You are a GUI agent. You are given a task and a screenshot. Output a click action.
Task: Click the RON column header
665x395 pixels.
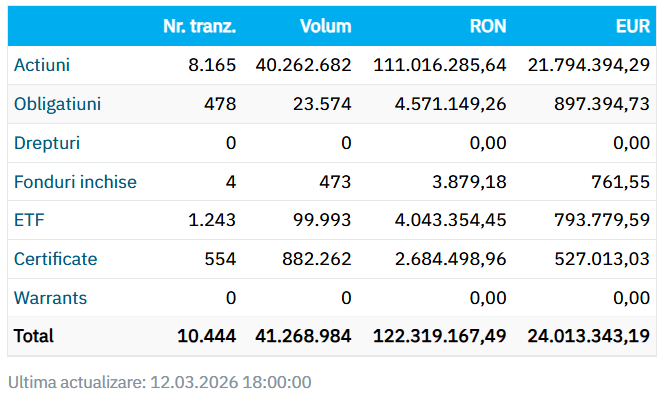coord(488,26)
